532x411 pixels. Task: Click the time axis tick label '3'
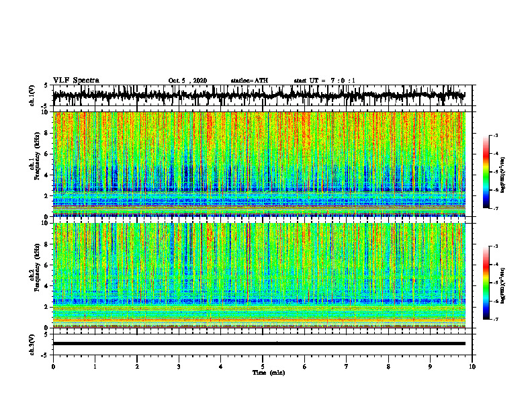(x=179, y=367)
